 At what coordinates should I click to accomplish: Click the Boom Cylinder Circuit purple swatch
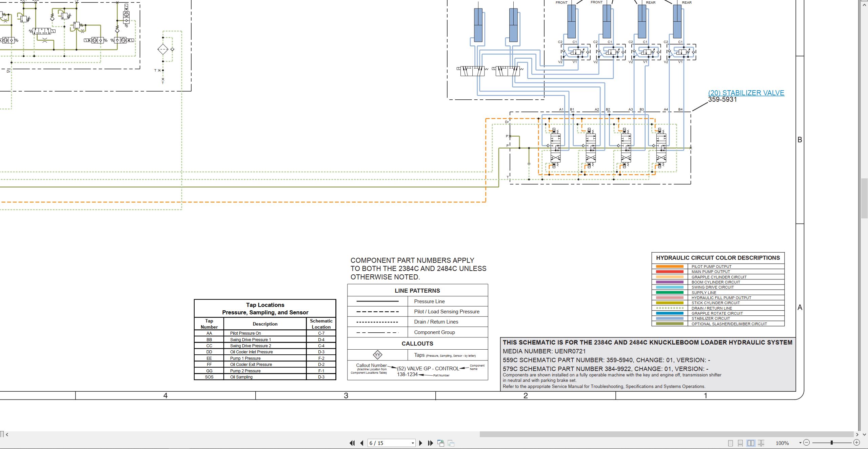tap(670, 282)
